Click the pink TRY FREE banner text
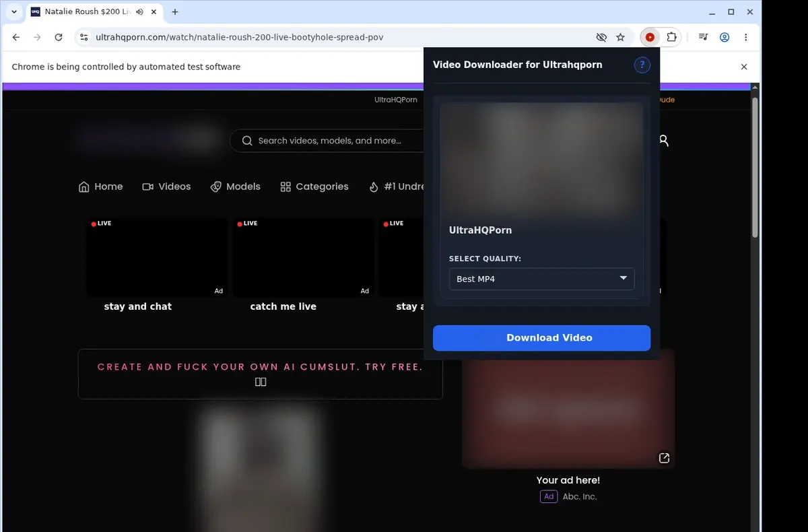 [x=260, y=367]
